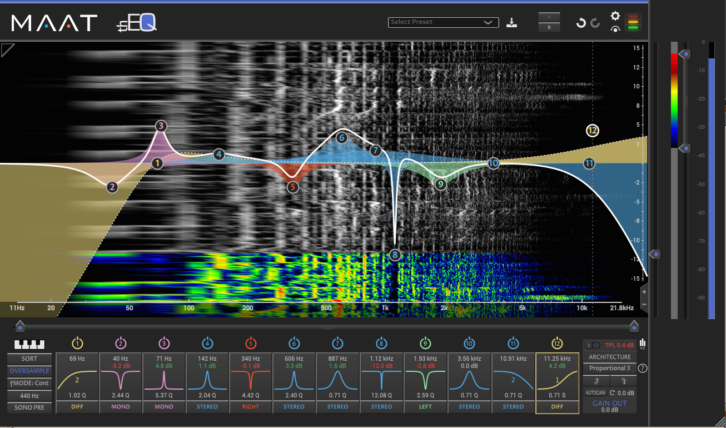Open MONO channel mode of 71 Hz band

[x=164, y=407]
